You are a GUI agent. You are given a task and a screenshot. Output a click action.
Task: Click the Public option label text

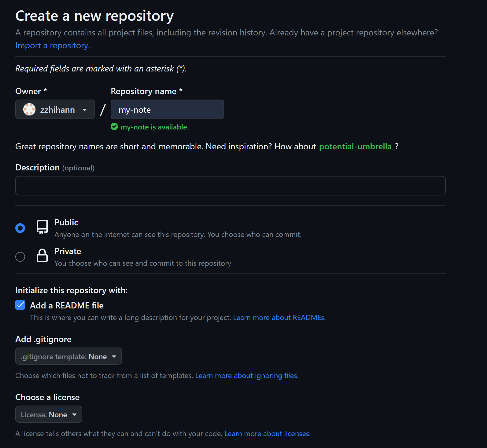[66, 222]
